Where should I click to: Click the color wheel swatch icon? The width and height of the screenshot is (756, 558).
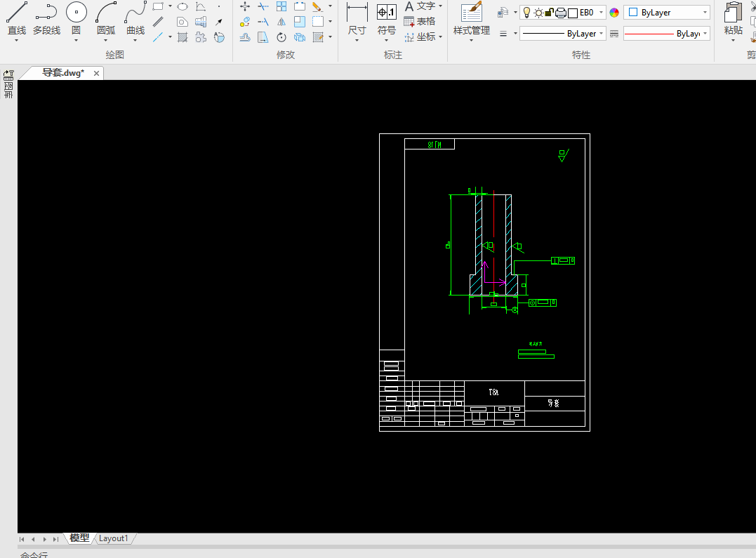coord(614,13)
